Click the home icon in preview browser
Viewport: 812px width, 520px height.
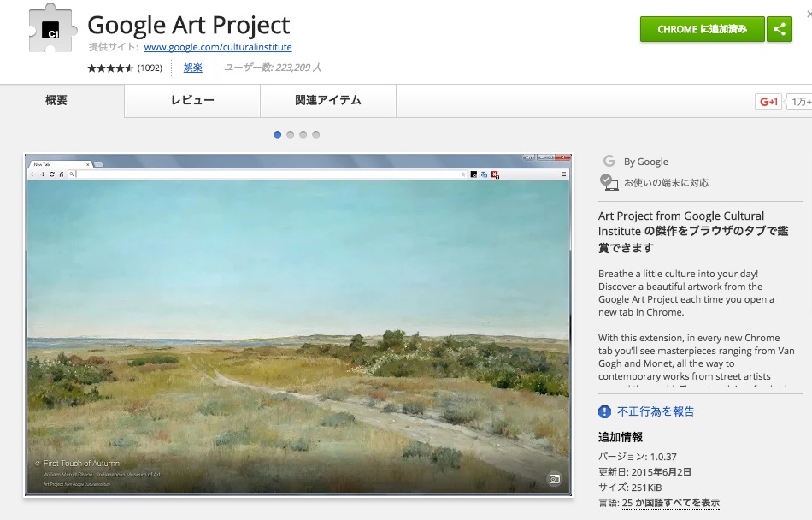point(61,174)
